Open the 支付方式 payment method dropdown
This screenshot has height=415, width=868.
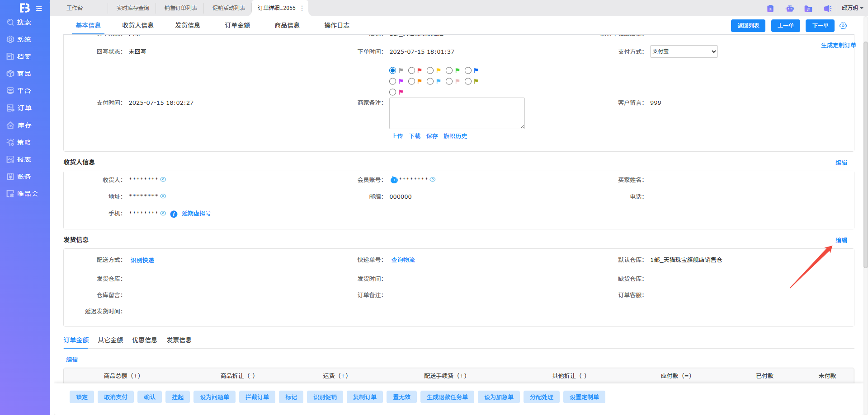[684, 51]
